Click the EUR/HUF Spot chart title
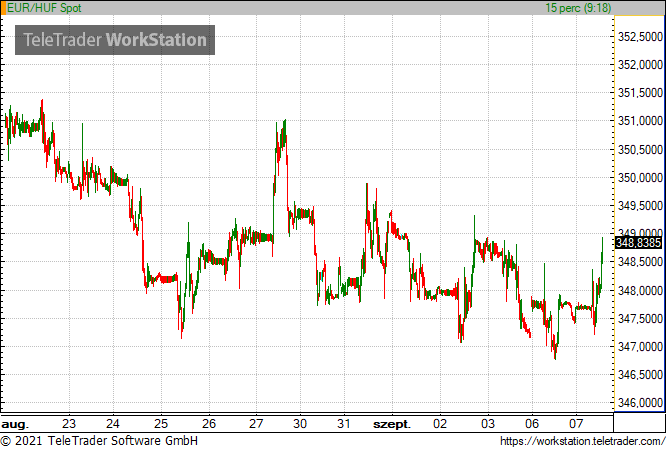Viewport: 666px width, 450px height. pos(44,8)
